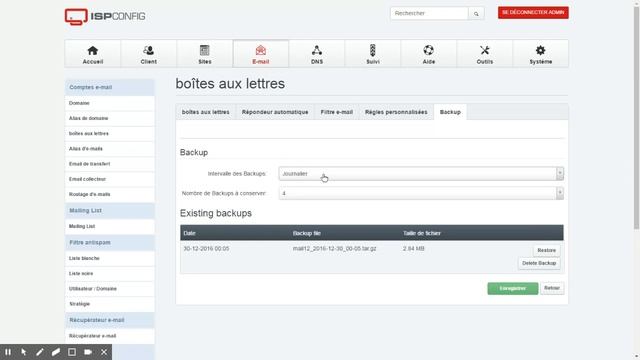This screenshot has height=360, width=640.
Task: Click the Restore button
Action: pos(547,250)
